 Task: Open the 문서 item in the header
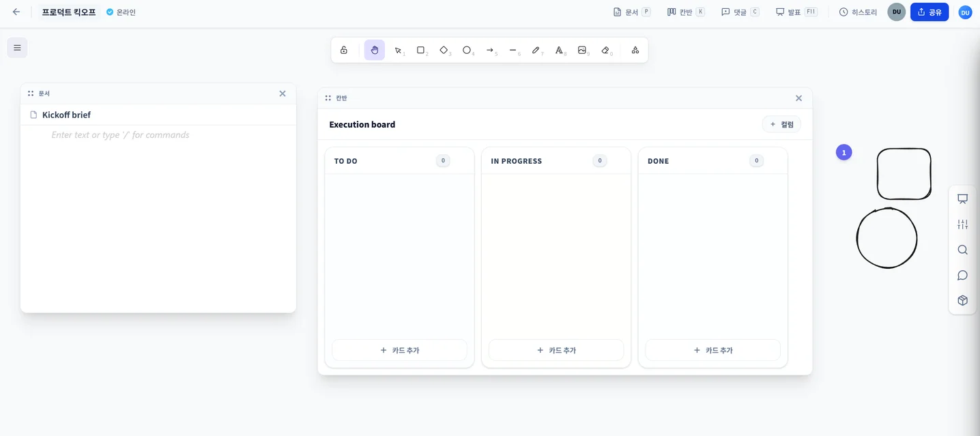coord(632,12)
